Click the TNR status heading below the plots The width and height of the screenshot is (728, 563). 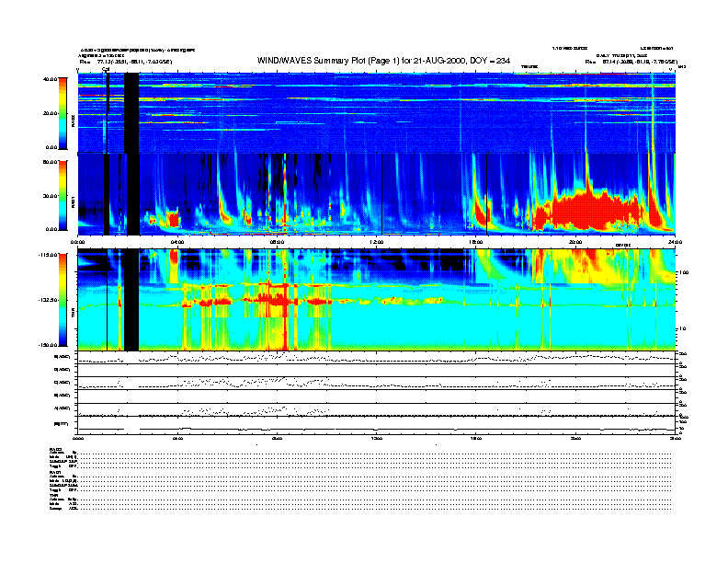(53, 495)
